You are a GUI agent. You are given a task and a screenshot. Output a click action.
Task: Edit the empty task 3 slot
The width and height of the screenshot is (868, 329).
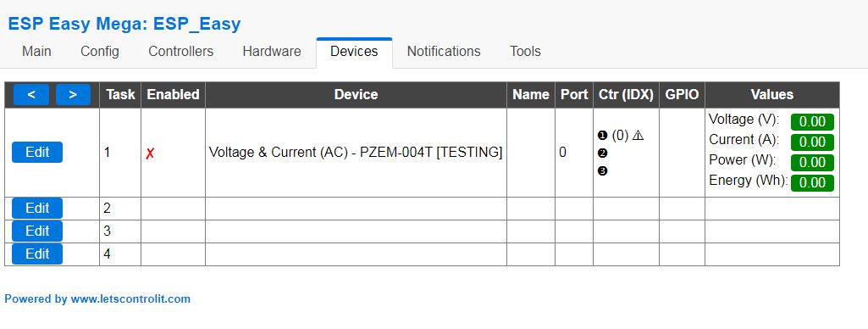click(37, 231)
